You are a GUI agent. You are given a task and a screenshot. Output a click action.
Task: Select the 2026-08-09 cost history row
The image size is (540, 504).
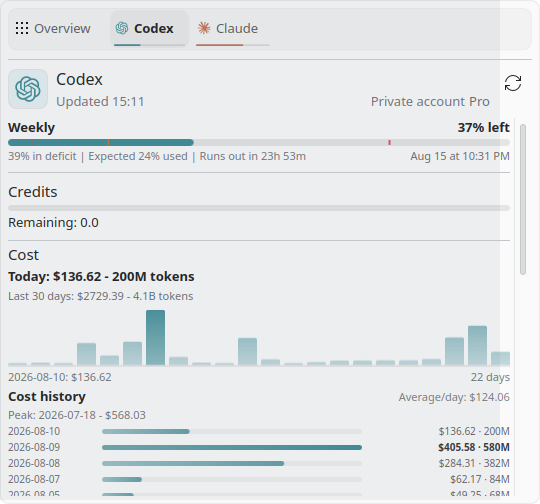tap(259, 447)
